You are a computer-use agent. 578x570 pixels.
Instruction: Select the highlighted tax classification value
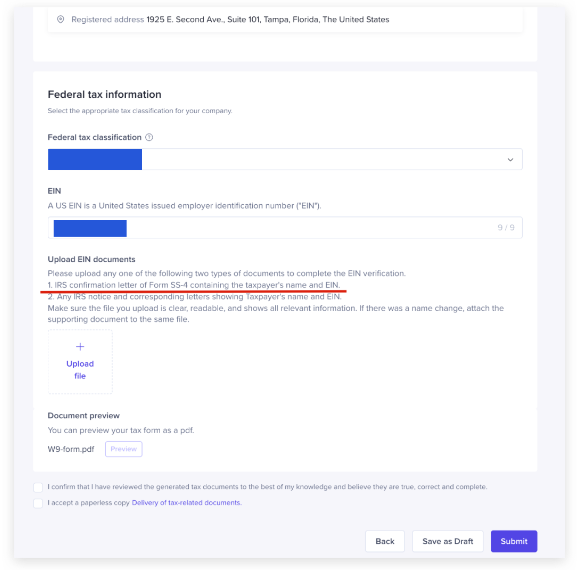[x=95, y=159]
